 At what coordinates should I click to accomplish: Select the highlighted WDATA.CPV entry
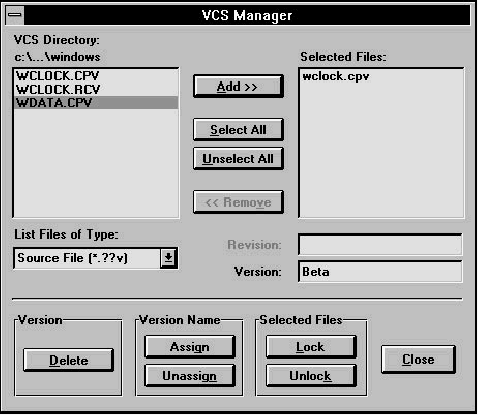[96, 103]
